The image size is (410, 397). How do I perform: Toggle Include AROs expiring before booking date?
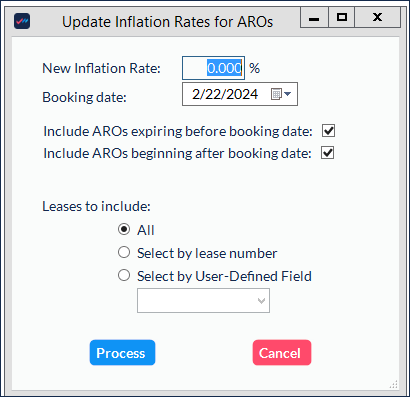coord(328,131)
